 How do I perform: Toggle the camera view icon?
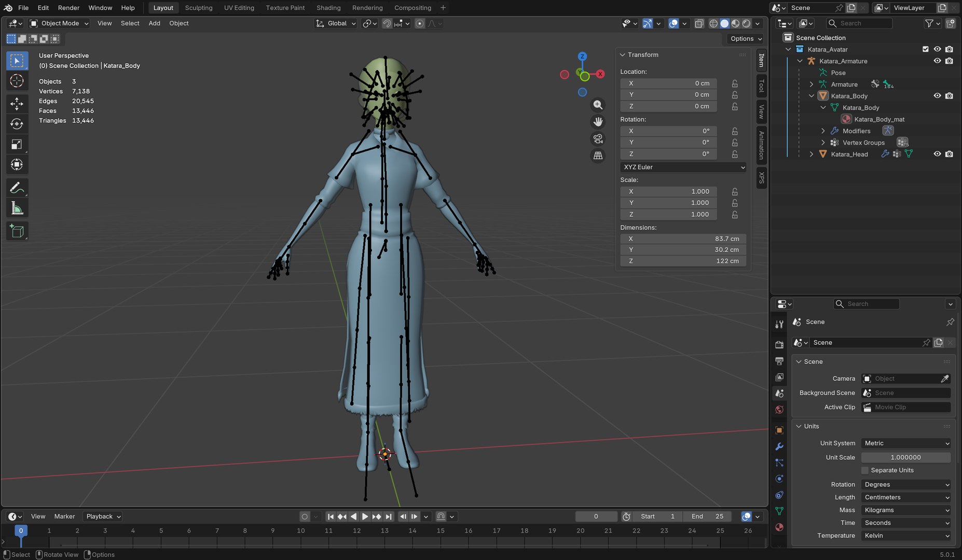coord(598,139)
